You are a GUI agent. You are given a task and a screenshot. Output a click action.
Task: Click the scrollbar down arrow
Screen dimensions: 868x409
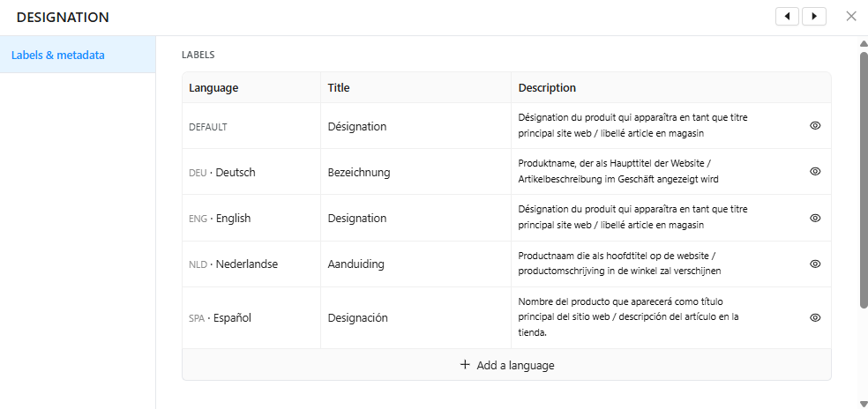click(863, 404)
